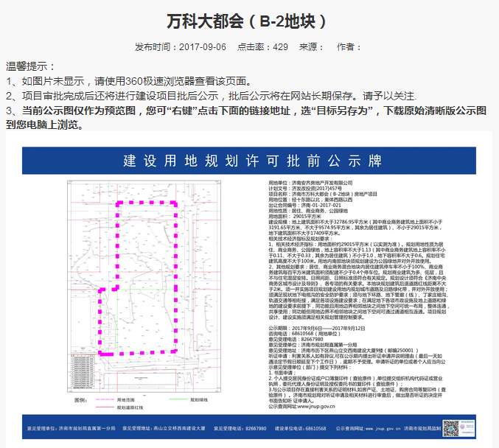Screen dimensions: 499x448
Task: Click footer text 意见受理电话：82667980
Action: coord(240,428)
